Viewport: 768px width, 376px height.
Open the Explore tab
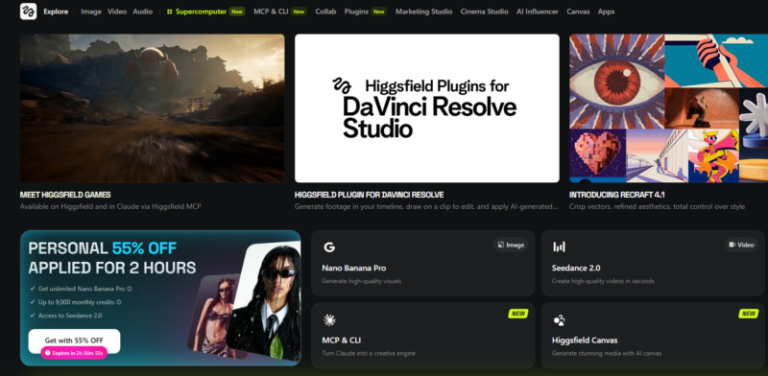pos(56,12)
